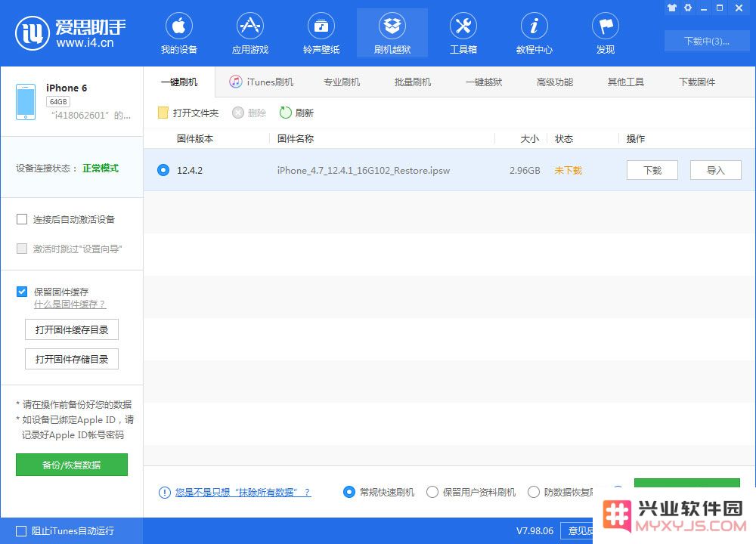Click the iPhone 6 device thumbnail

[x=26, y=102]
